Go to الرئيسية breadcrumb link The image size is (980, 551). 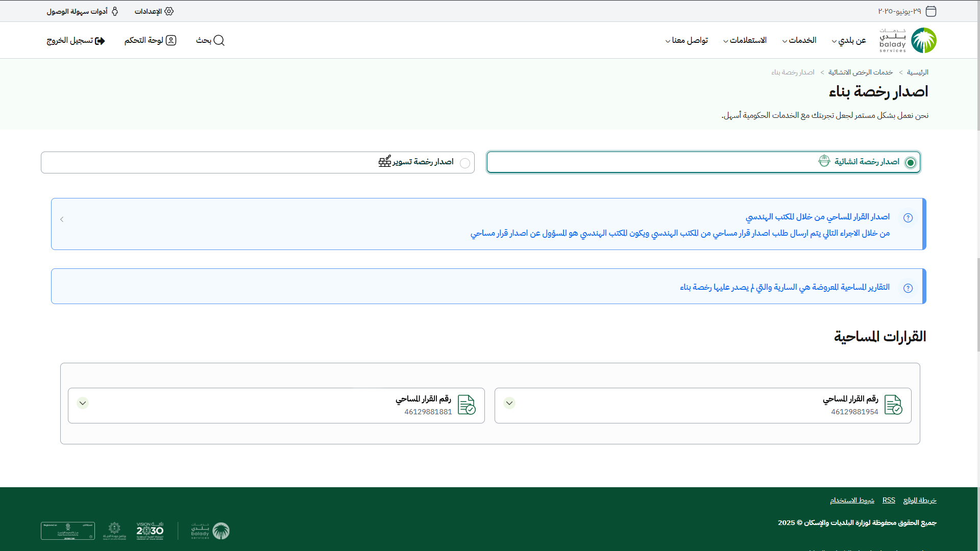click(x=917, y=72)
